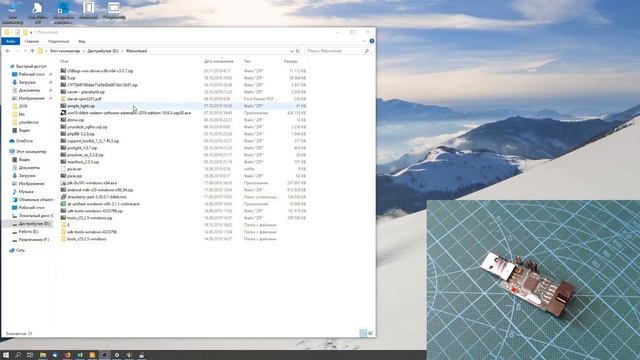
Task: Open the Windows Start menu
Action: pyautogui.click(x=6, y=355)
